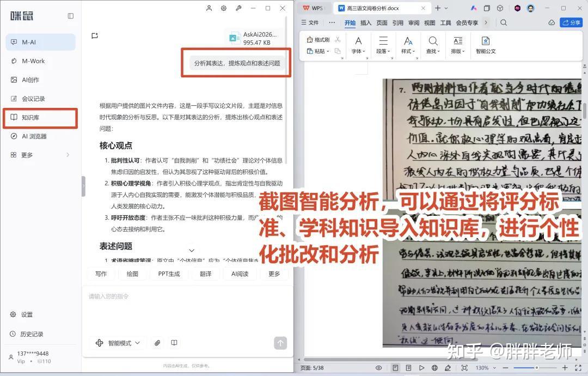
Task: Open the WPS user avatar
Action: point(531,8)
